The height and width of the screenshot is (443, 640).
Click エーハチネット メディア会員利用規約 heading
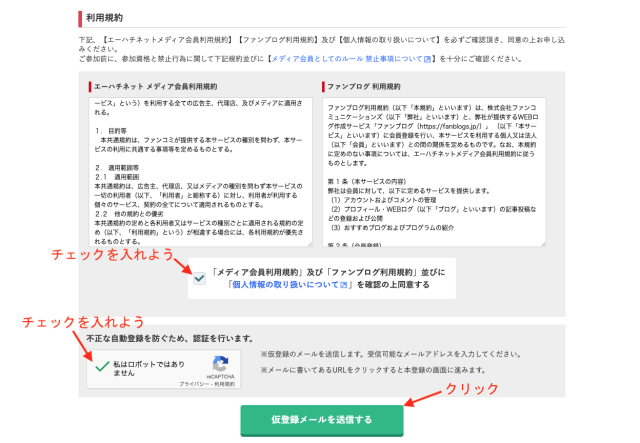(x=156, y=87)
